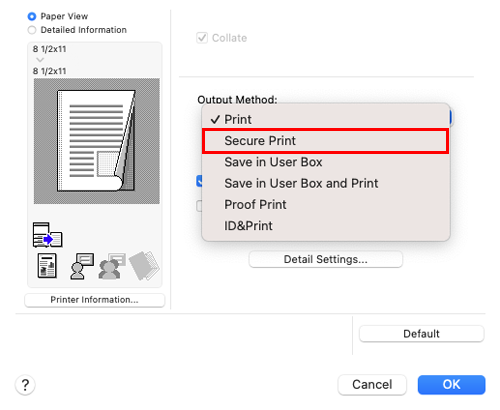Image resolution: width=500 pixels, height=410 pixels.
Task: Select the Paper View radio button
Action: click(32, 16)
